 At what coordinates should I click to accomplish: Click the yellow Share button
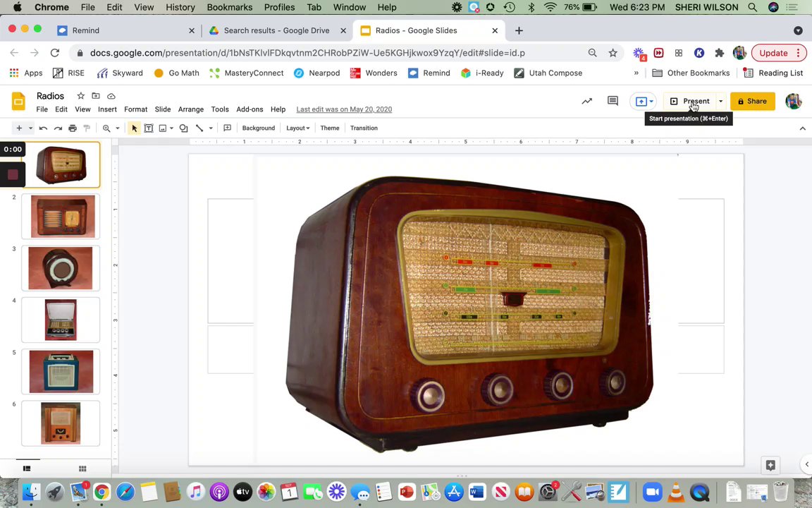(753, 101)
